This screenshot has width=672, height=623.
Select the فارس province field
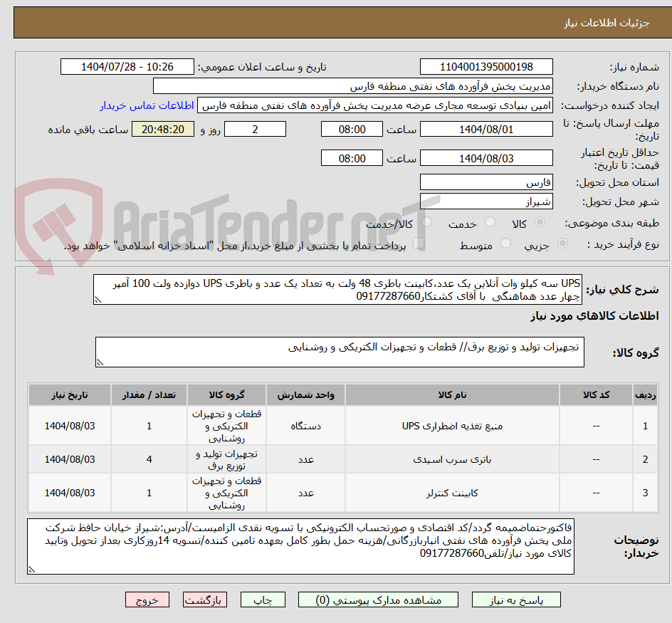click(x=486, y=182)
